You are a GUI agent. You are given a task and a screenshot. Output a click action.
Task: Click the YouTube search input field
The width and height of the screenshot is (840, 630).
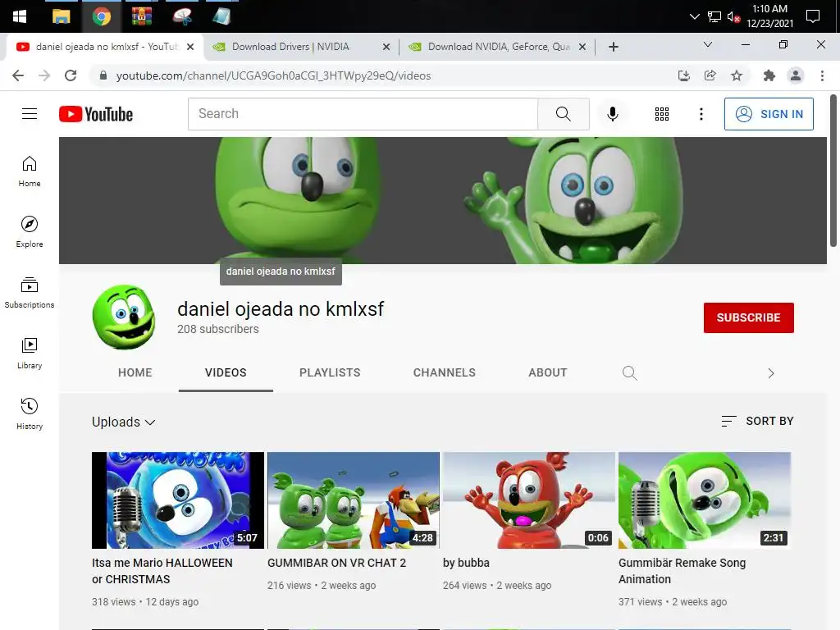[363, 113]
